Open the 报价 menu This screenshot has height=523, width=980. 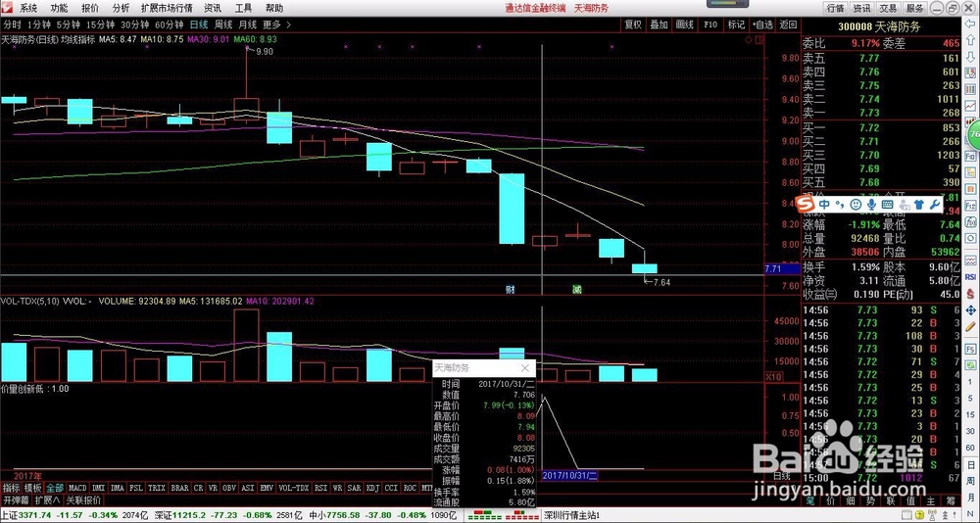point(90,8)
